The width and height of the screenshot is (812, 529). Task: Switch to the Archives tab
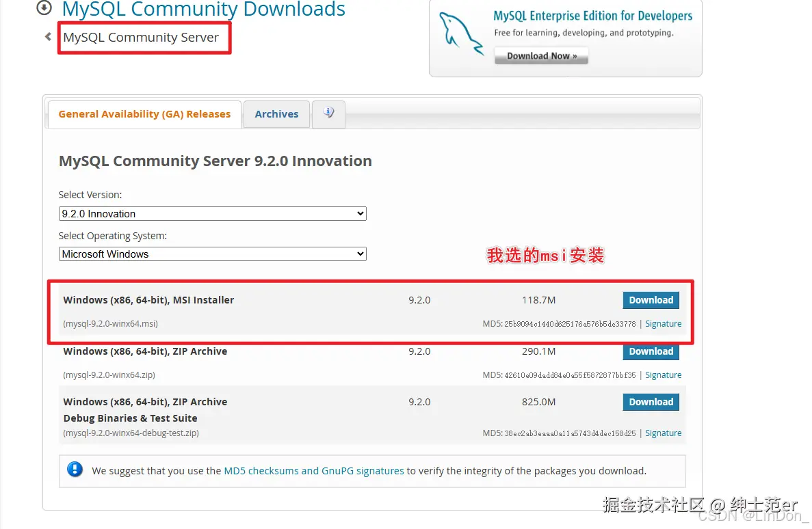click(276, 114)
